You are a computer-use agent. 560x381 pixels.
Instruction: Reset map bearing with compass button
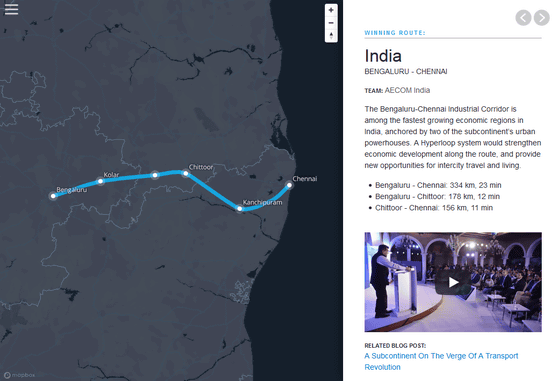tap(331, 36)
